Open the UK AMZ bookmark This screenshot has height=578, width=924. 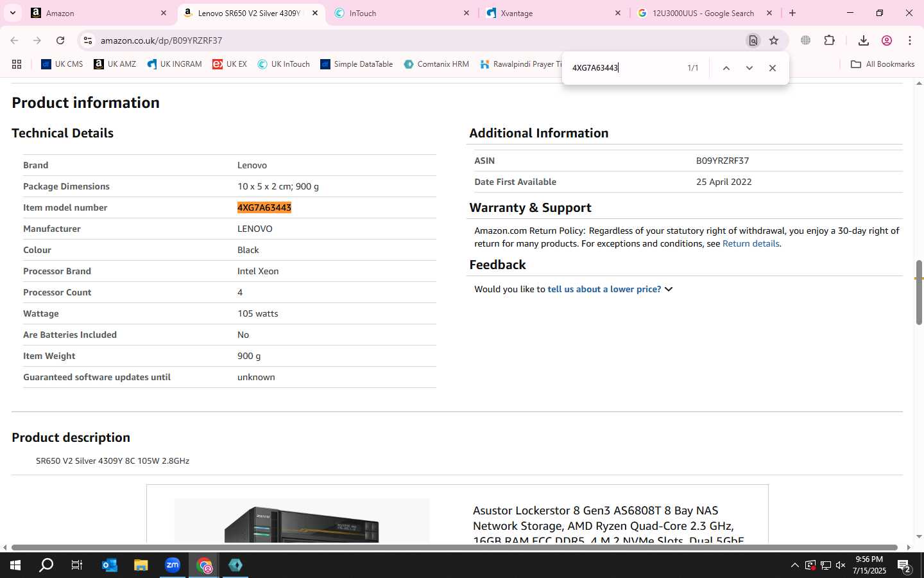pos(115,64)
